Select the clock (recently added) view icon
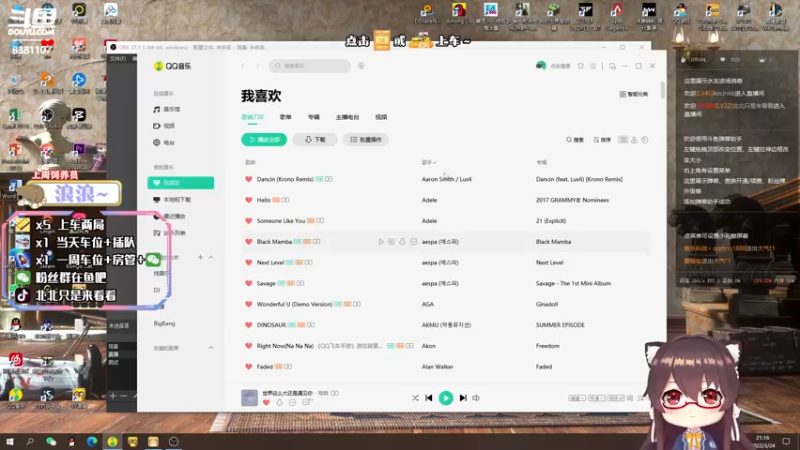 [645, 140]
